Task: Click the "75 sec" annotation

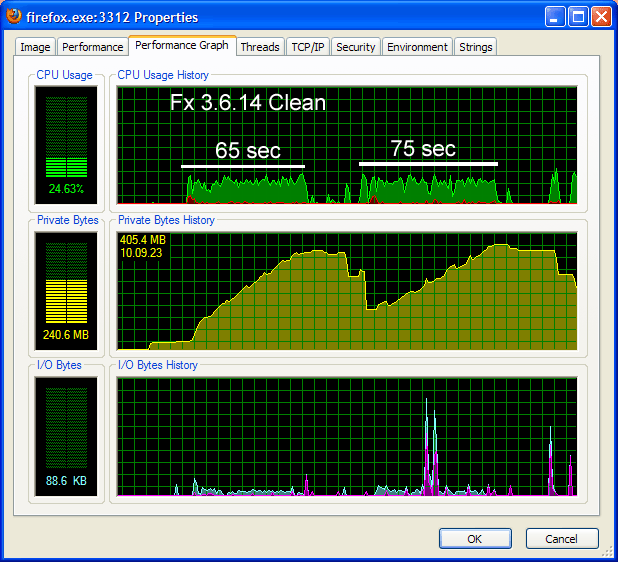Action: click(423, 149)
